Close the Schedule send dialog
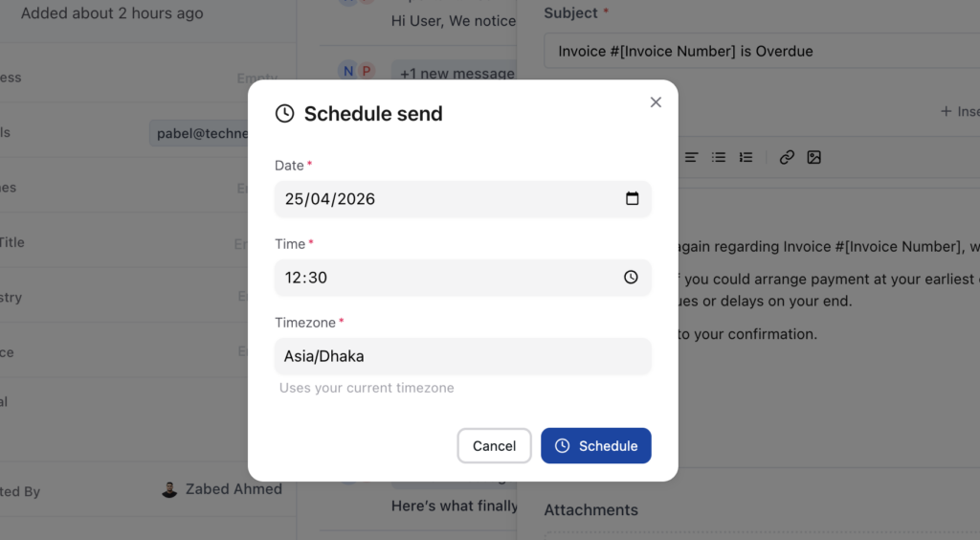The width and height of the screenshot is (980, 540). tap(656, 102)
